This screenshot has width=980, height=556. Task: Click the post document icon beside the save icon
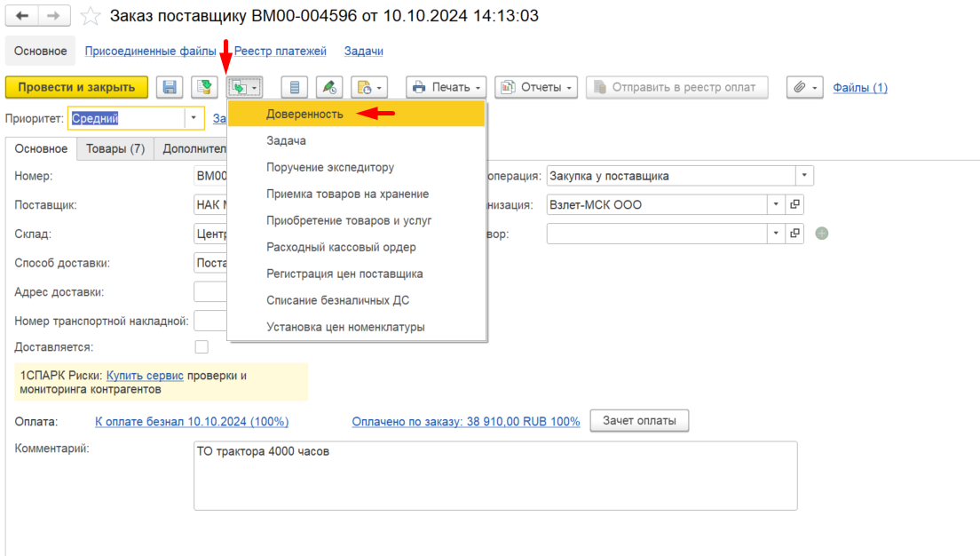click(204, 87)
